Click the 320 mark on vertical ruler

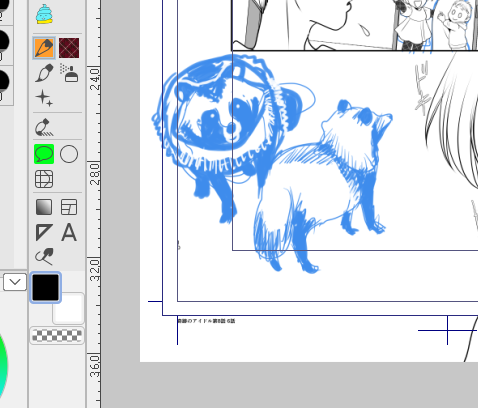coord(95,269)
